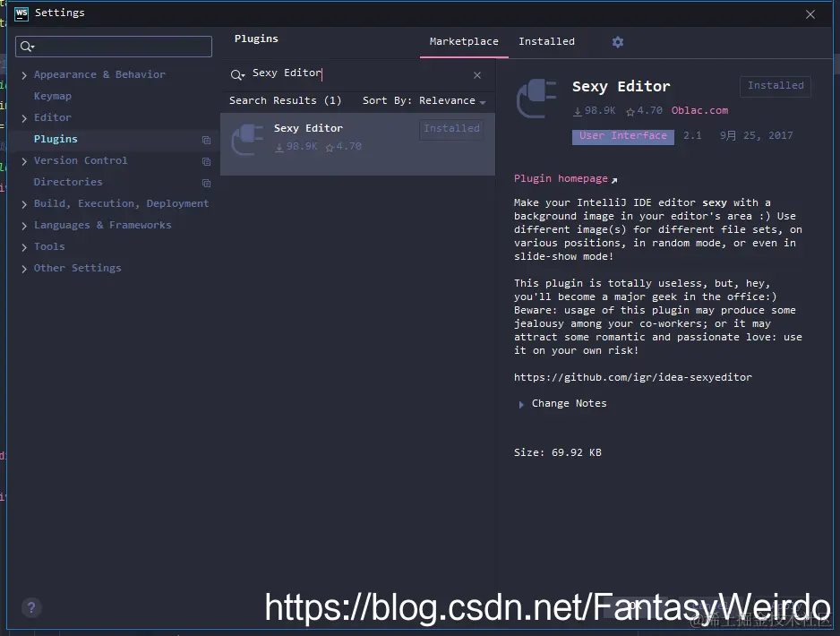The height and width of the screenshot is (636, 840).
Task: Open the Plugin homepage link
Action: [x=561, y=178]
